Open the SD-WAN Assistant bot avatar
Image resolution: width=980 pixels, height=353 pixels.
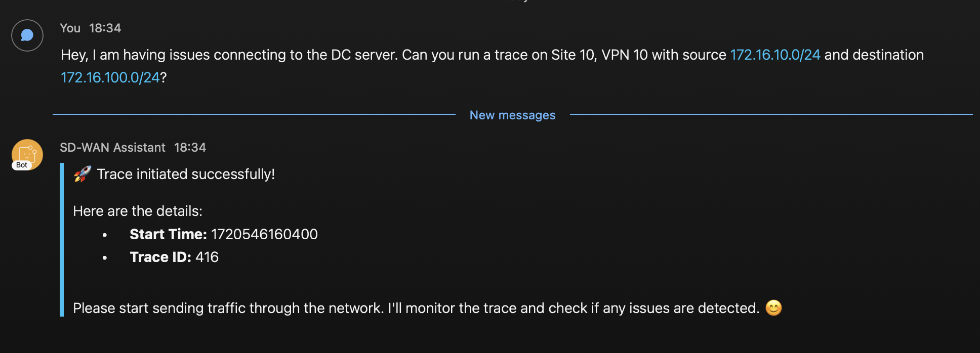(x=27, y=153)
